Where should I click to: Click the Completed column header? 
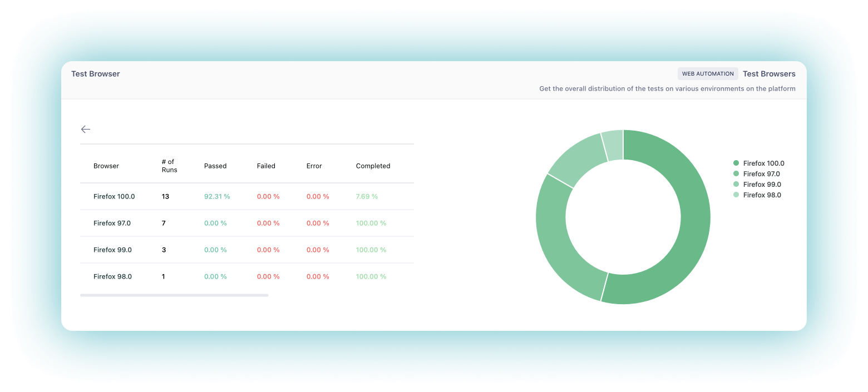click(x=373, y=166)
